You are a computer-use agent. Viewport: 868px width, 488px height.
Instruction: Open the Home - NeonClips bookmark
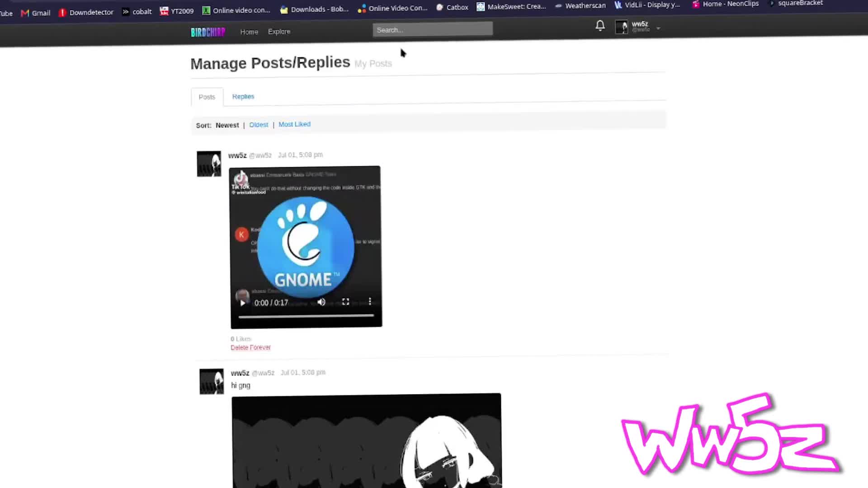[x=726, y=4]
